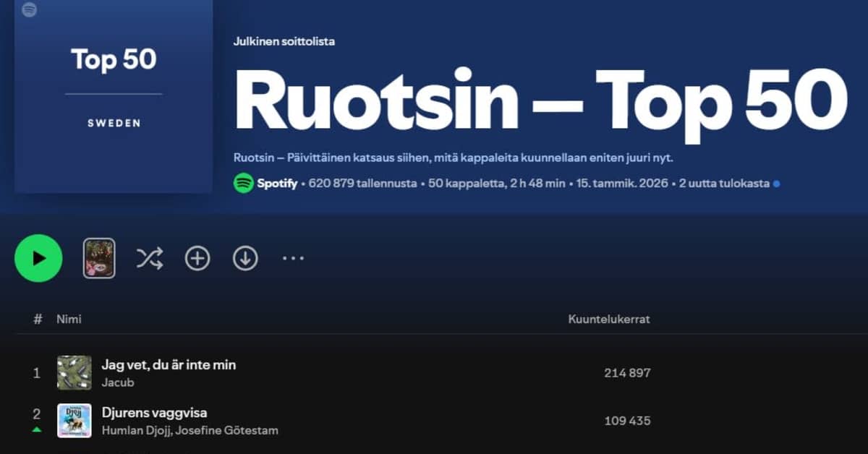Click green up-arrow under track number 2
The height and width of the screenshot is (454, 868).
coord(37,430)
